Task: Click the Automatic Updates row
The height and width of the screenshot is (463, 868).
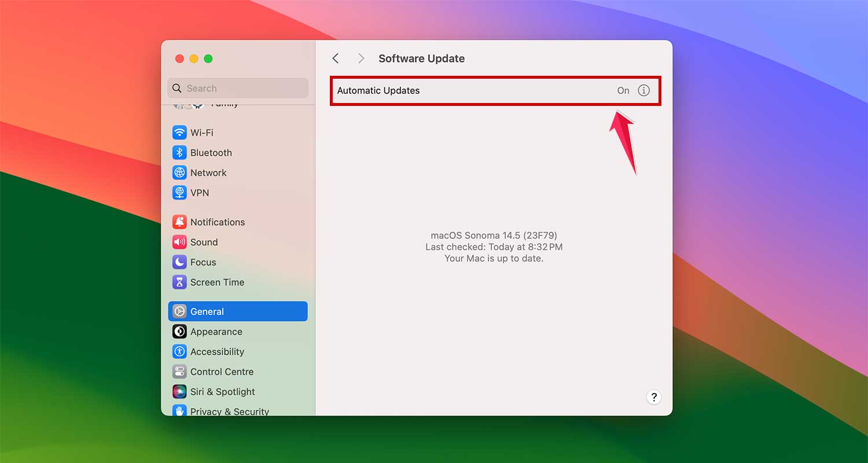Action: point(463,90)
